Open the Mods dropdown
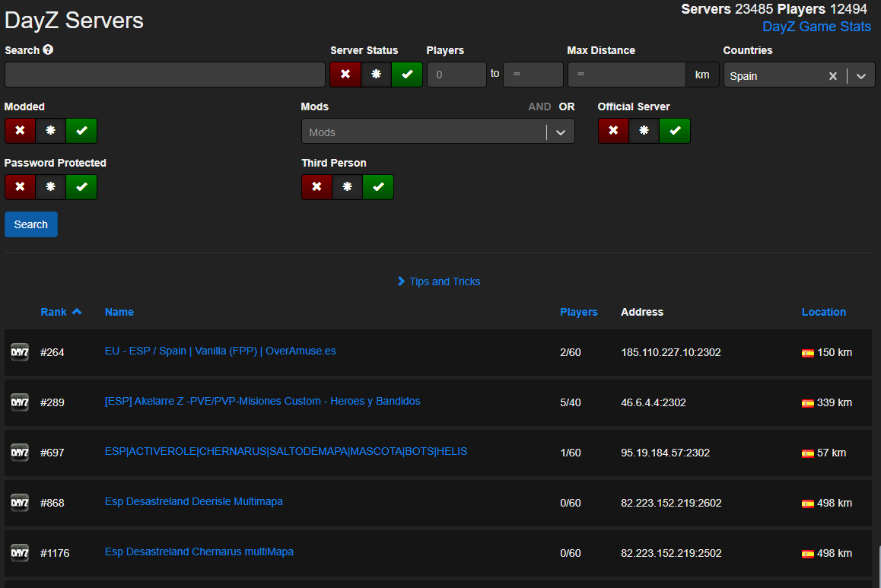The width and height of the screenshot is (881, 588). tap(561, 131)
